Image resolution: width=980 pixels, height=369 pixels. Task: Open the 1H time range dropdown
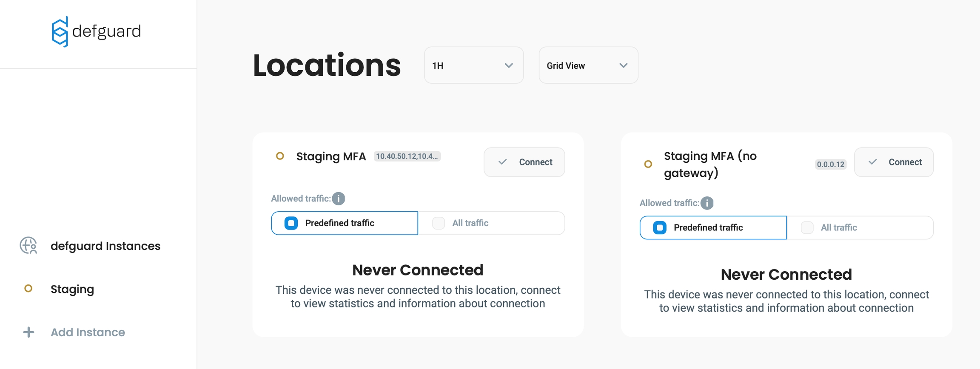coord(473,65)
